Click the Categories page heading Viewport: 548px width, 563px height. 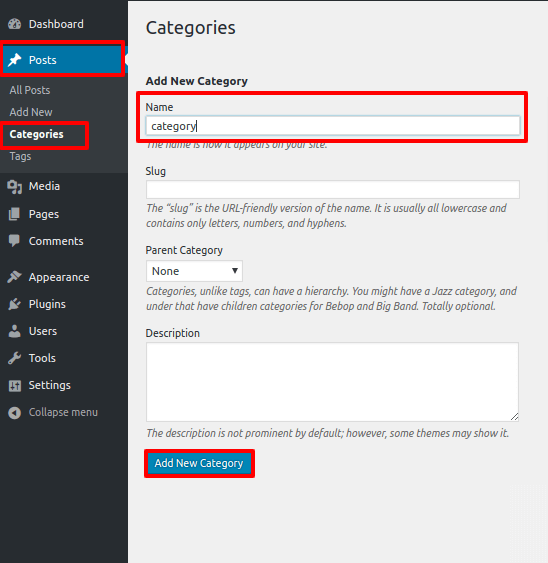click(191, 28)
